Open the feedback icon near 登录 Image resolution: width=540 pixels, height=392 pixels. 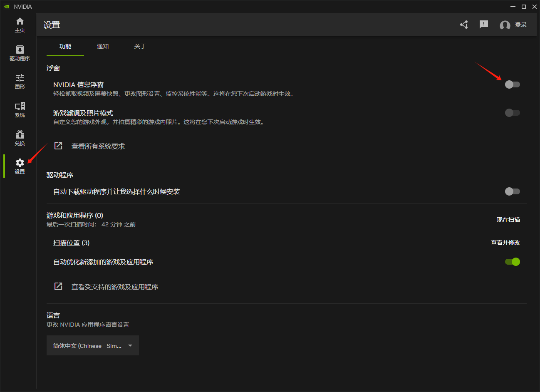coord(484,24)
